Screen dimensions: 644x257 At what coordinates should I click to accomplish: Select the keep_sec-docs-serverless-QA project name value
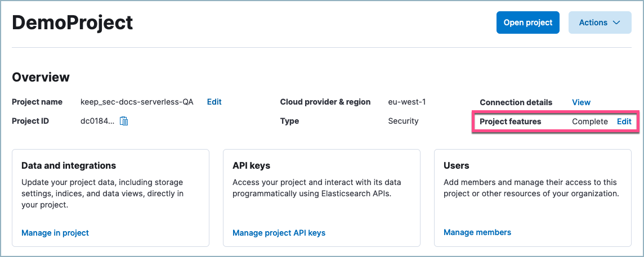pyautogui.click(x=137, y=102)
